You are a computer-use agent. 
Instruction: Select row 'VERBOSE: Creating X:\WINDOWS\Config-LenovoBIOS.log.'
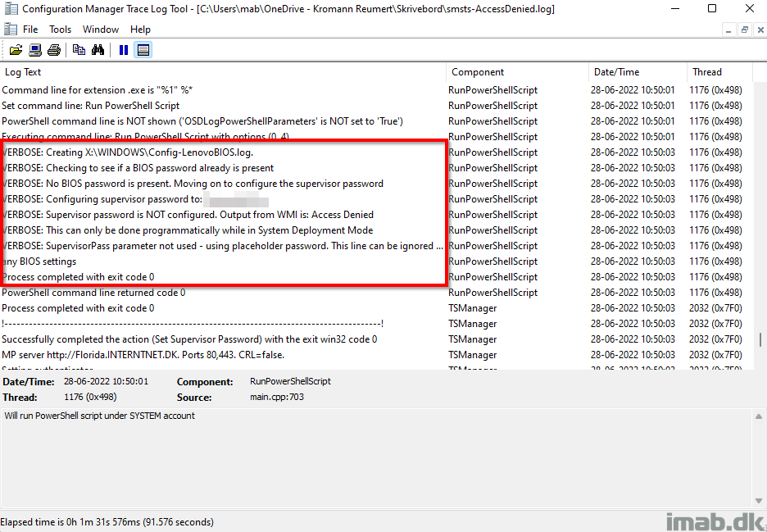pos(376,152)
